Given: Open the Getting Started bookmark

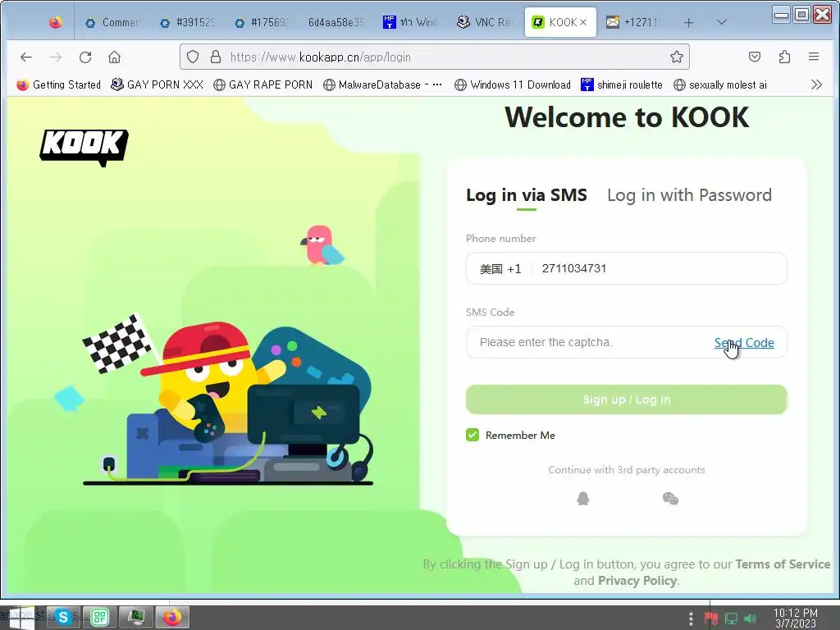Looking at the screenshot, I should [58, 84].
